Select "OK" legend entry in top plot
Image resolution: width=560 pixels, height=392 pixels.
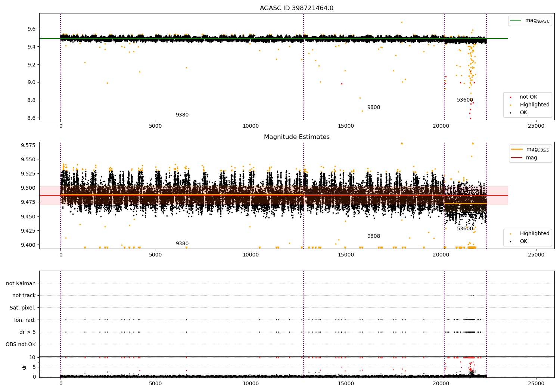tap(523, 113)
